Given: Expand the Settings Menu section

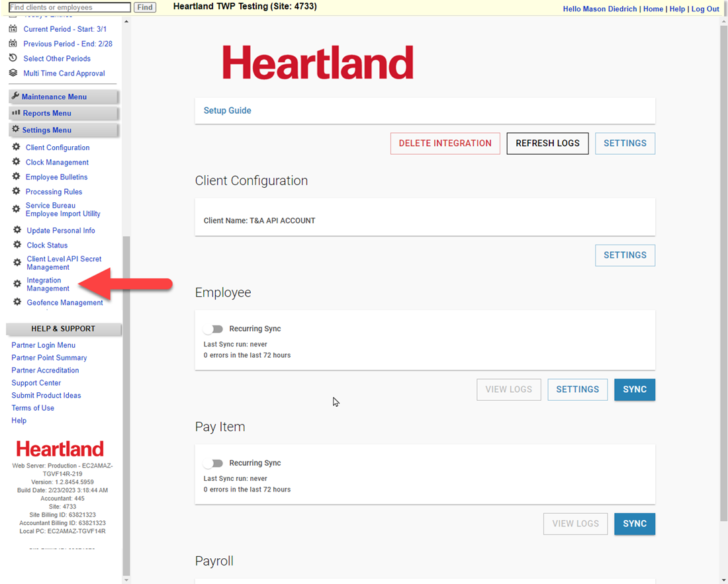Looking at the screenshot, I should pyautogui.click(x=64, y=130).
